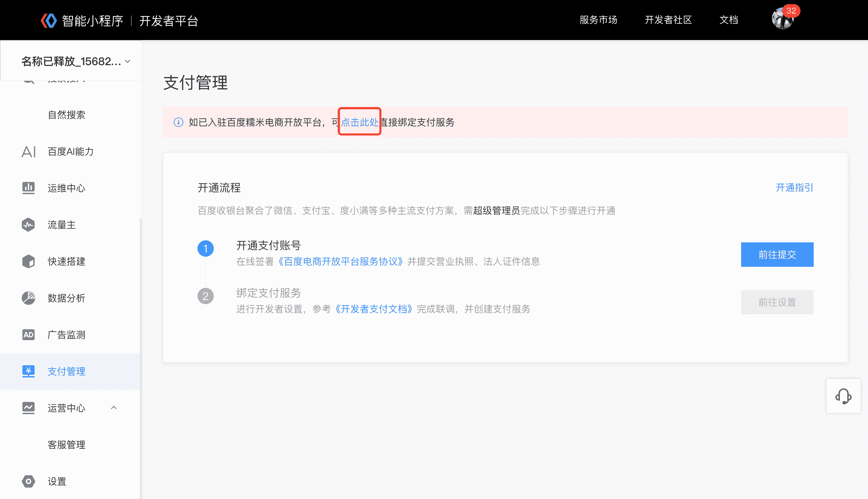Image resolution: width=868 pixels, height=499 pixels.
Task: Collapse the 运营中心 section chevron
Action: tap(114, 408)
